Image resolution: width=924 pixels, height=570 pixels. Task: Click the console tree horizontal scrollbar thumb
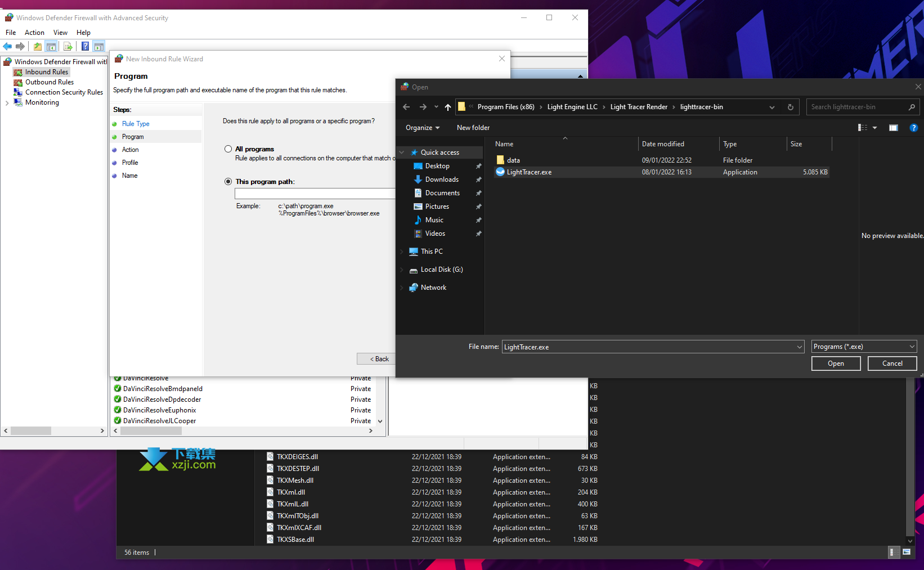pos(31,431)
